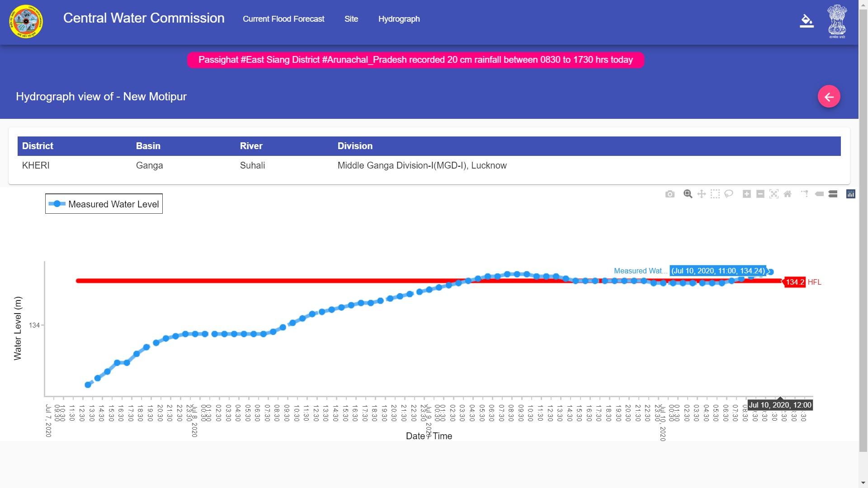Download plot as PNG camera icon

[670, 194]
